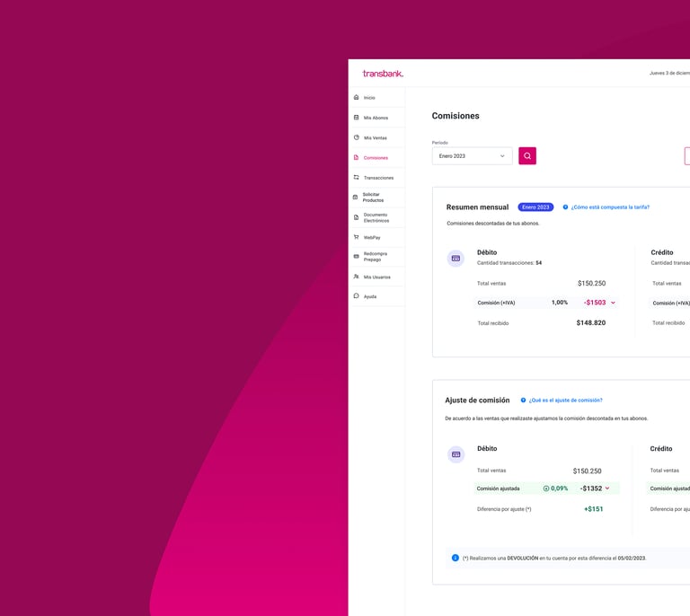Click the 'Comisión ajustada' Débito label
Viewport: 690px width, 616px height.
click(498, 488)
